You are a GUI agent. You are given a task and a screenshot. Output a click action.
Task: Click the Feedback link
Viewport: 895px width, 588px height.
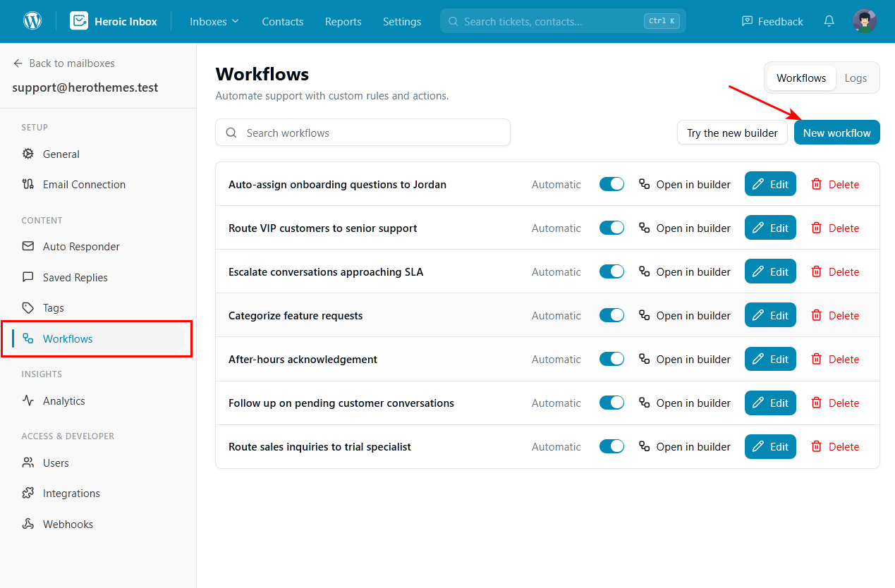coord(772,21)
